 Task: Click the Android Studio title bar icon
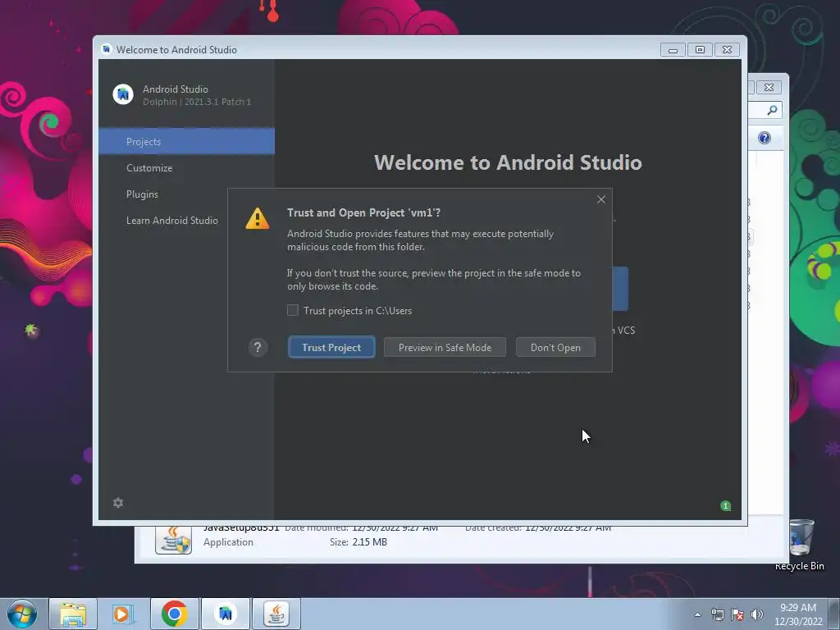(x=106, y=49)
